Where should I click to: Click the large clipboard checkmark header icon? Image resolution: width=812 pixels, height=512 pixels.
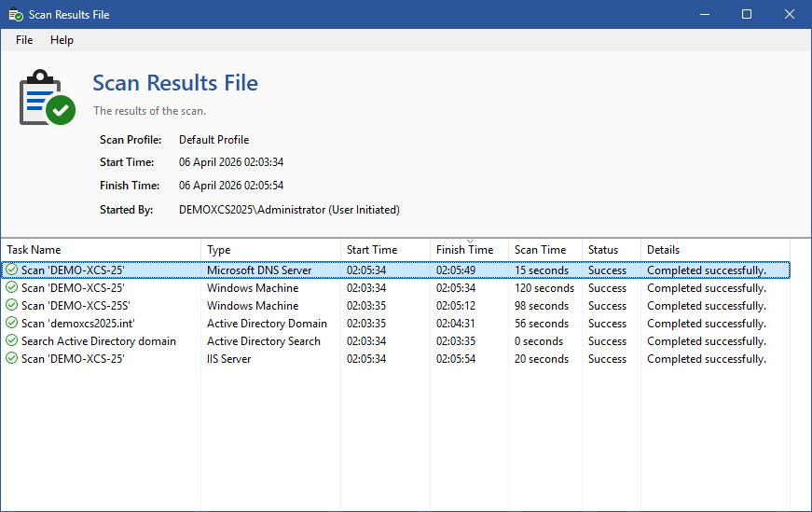point(47,96)
